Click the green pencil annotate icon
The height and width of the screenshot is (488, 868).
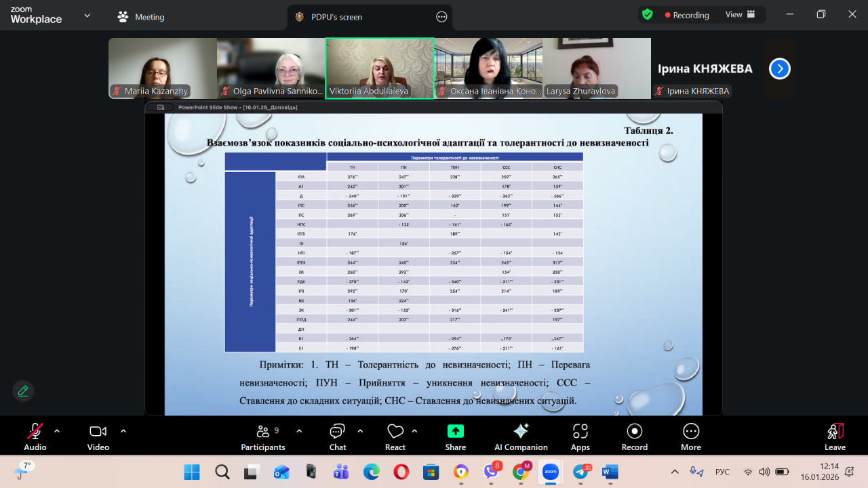point(23,391)
